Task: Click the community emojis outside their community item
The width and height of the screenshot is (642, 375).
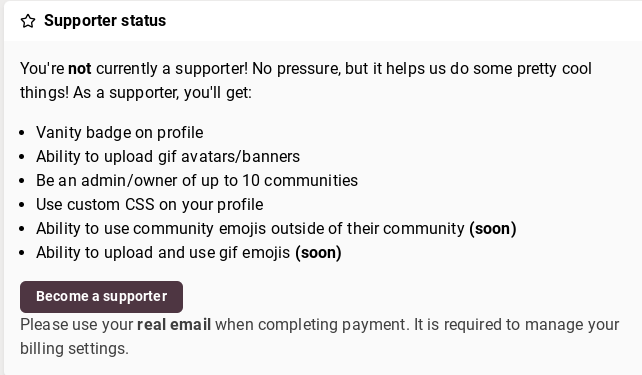Action: [x=276, y=228]
